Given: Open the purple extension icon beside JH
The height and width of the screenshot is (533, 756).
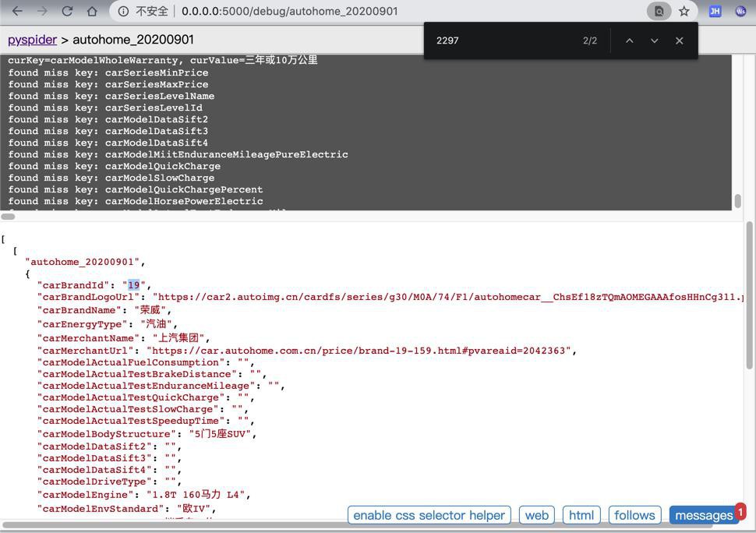Looking at the screenshot, I should [x=740, y=11].
